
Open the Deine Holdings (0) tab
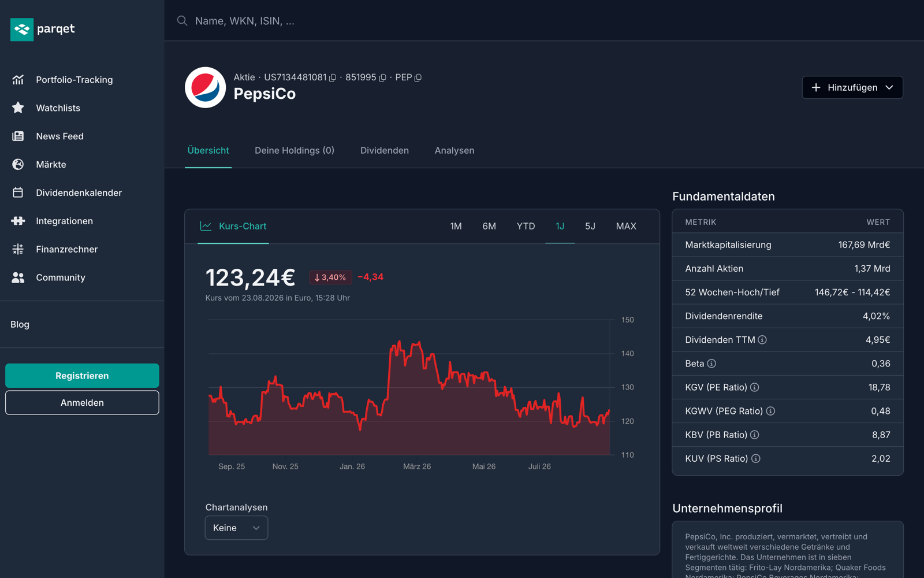295,150
